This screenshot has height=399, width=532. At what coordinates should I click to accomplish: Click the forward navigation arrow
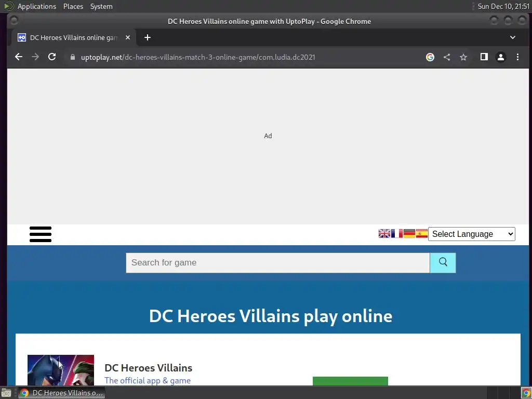35,57
